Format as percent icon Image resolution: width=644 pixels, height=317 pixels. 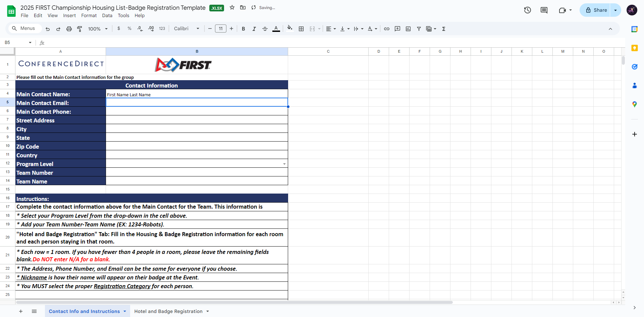(x=129, y=29)
